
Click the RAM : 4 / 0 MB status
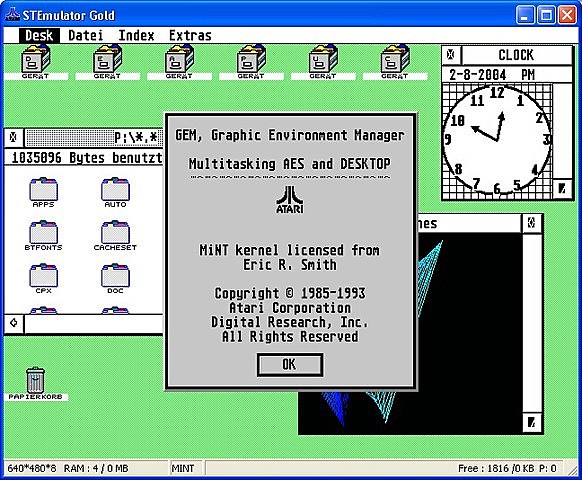coord(96,468)
